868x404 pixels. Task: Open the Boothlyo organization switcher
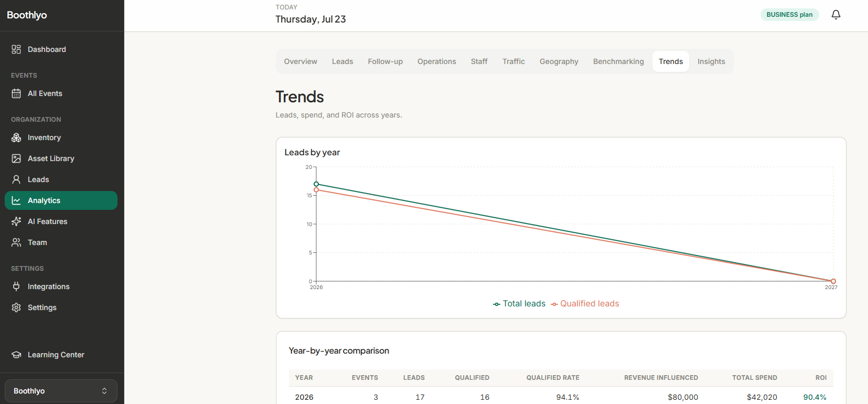[61, 391]
